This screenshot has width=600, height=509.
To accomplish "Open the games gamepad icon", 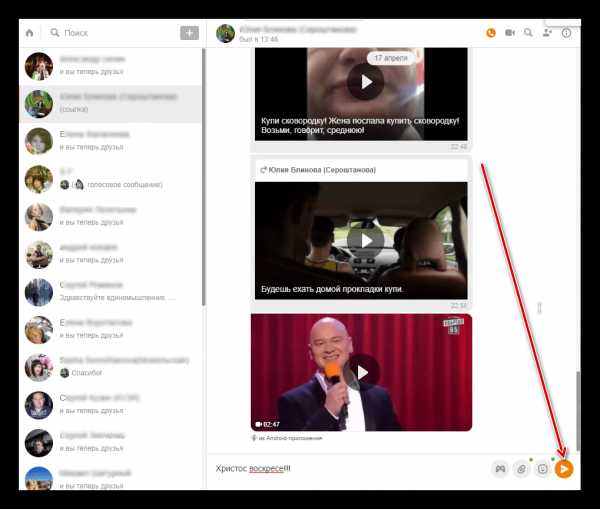I will click(500, 469).
